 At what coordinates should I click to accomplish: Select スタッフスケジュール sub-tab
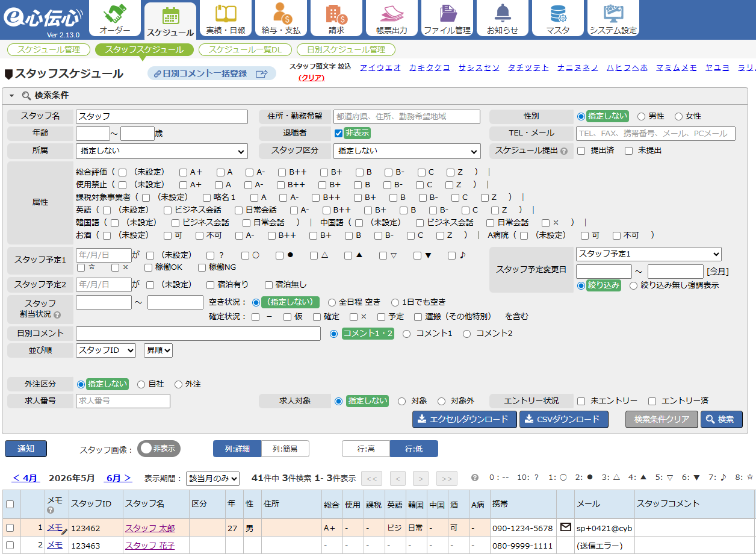[144, 50]
